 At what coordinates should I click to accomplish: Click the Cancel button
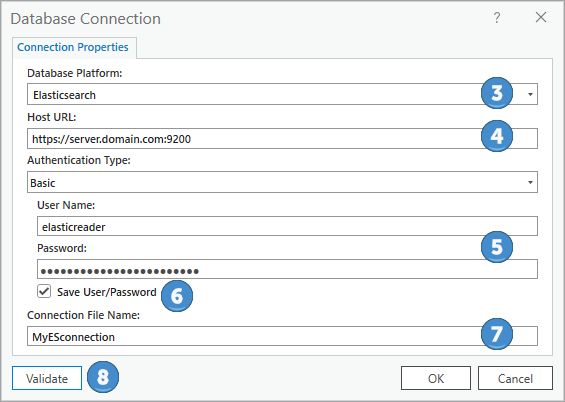click(x=515, y=378)
